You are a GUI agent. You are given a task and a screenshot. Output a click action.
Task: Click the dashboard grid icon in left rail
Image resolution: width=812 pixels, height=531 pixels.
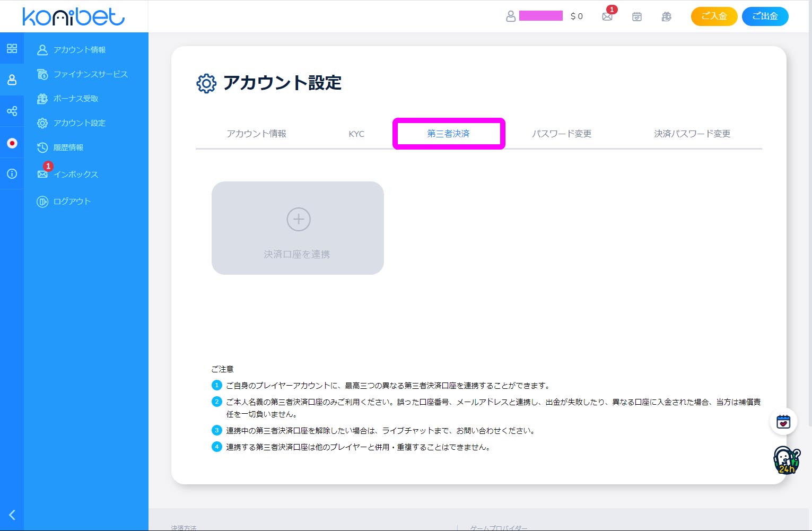[x=12, y=49]
